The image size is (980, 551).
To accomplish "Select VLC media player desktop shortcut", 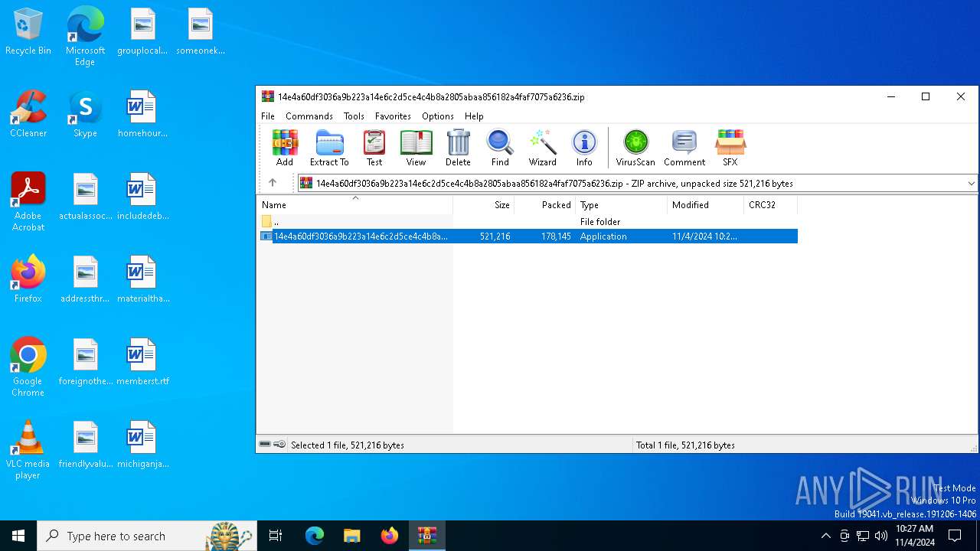I will pyautogui.click(x=28, y=450).
